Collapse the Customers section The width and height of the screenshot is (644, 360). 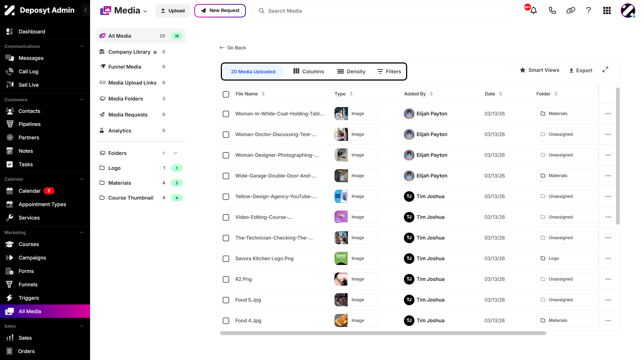pyautogui.click(x=82, y=100)
